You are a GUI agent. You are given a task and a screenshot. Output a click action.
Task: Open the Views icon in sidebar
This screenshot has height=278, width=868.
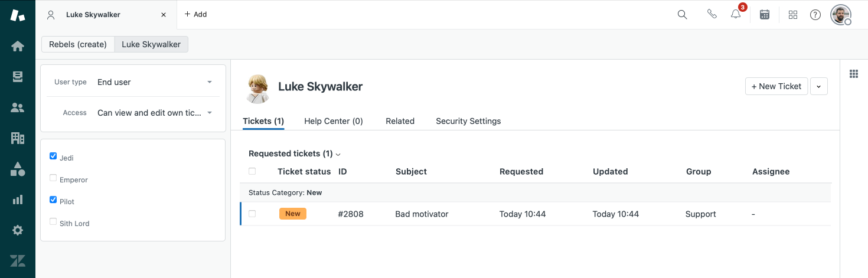[x=18, y=77]
